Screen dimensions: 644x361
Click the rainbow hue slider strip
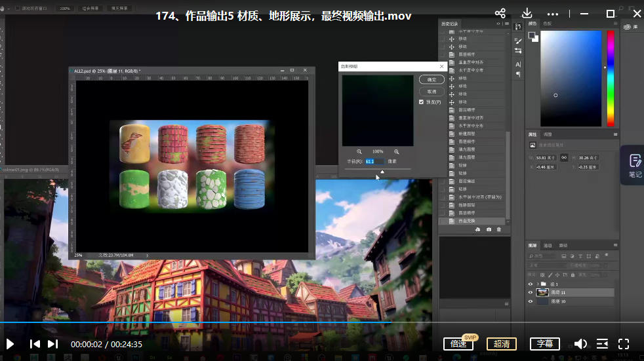tap(610, 79)
